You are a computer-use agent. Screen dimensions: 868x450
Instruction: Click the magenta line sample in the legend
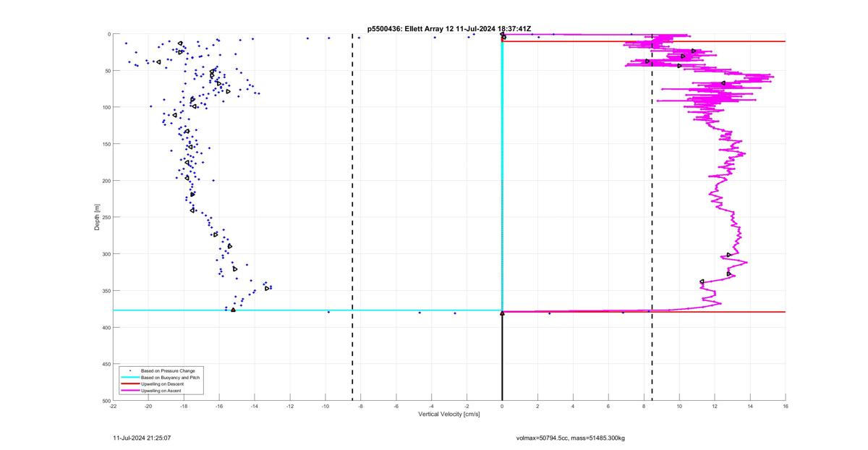(x=130, y=391)
